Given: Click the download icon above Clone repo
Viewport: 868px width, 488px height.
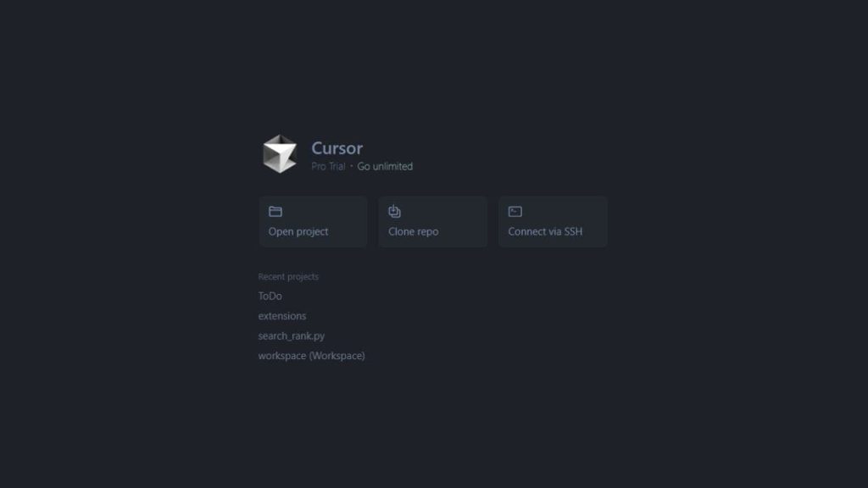Looking at the screenshot, I should point(394,211).
